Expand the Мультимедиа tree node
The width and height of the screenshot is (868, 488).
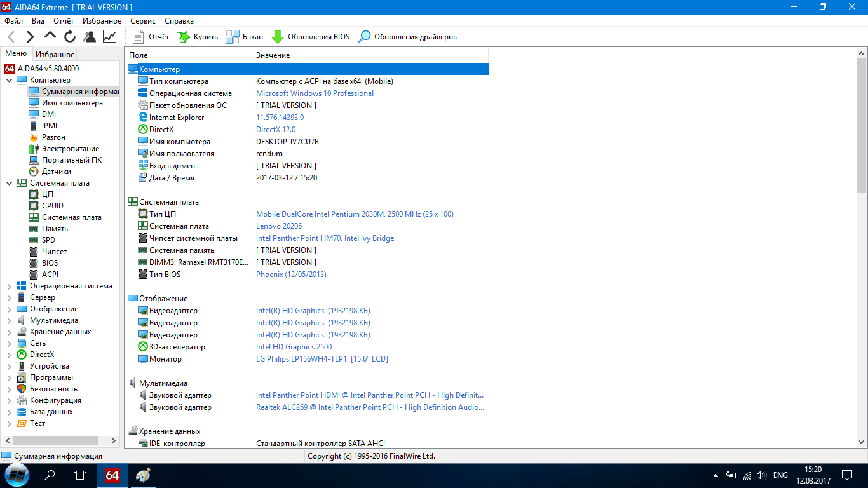tap(9, 320)
